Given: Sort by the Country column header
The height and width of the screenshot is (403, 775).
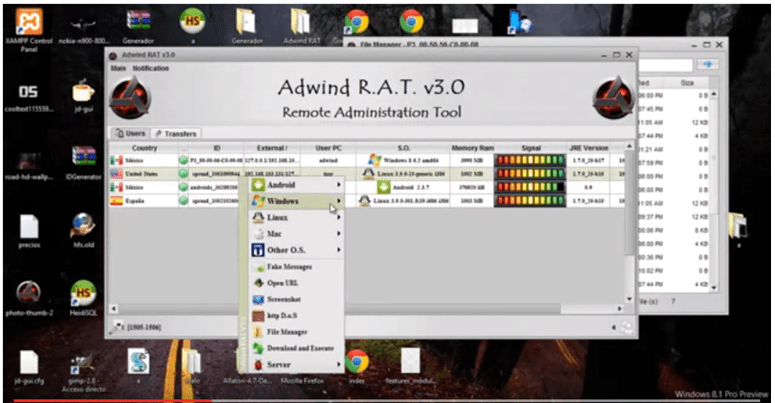Looking at the screenshot, I should (x=144, y=148).
